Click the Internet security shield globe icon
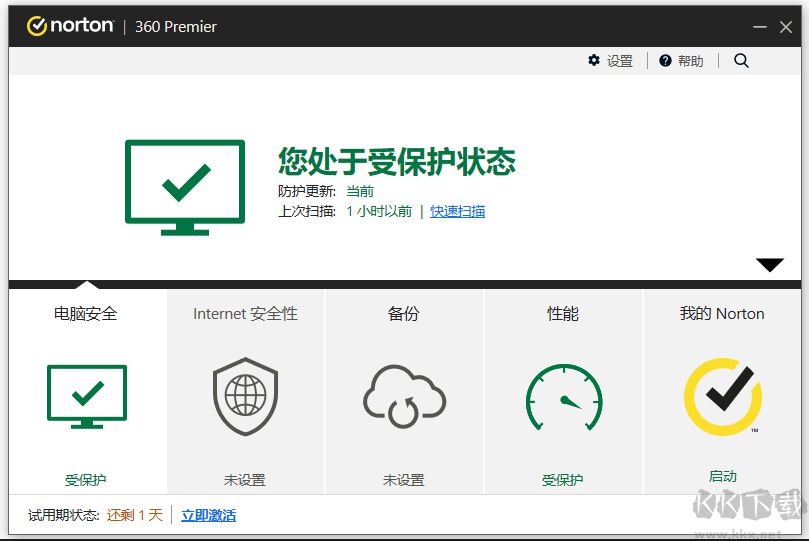This screenshot has width=809, height=541. pos(246,396)
